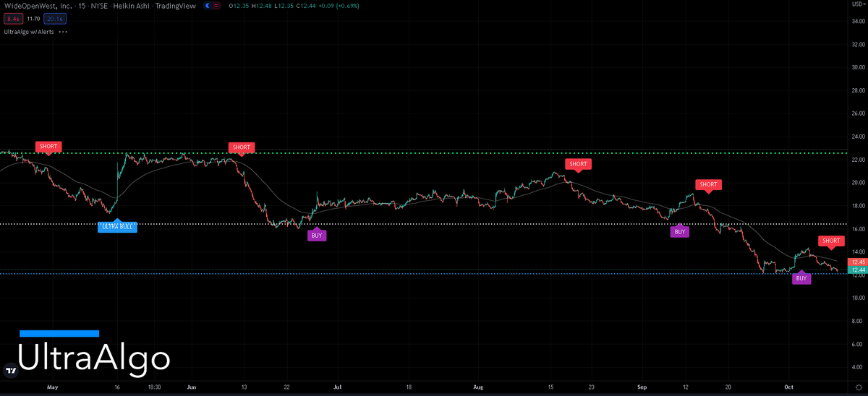Click the 8.00 price axis label
Viewport: 868px width, 396px height.
[x=859, y=321]
